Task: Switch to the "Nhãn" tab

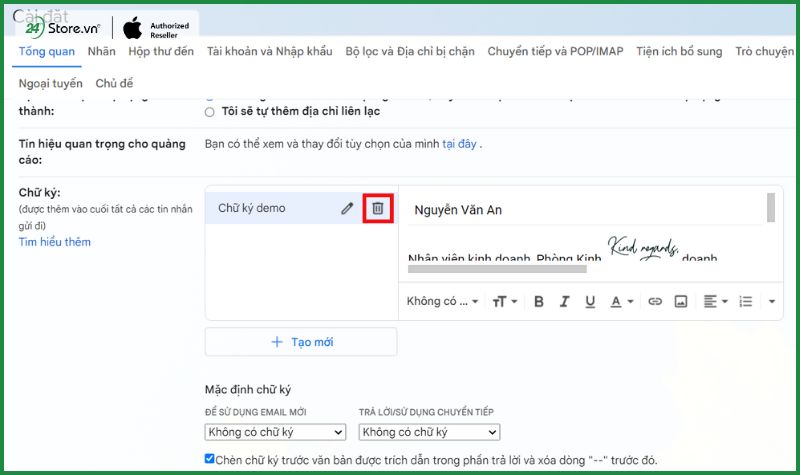Action: (x=102, y=52)
